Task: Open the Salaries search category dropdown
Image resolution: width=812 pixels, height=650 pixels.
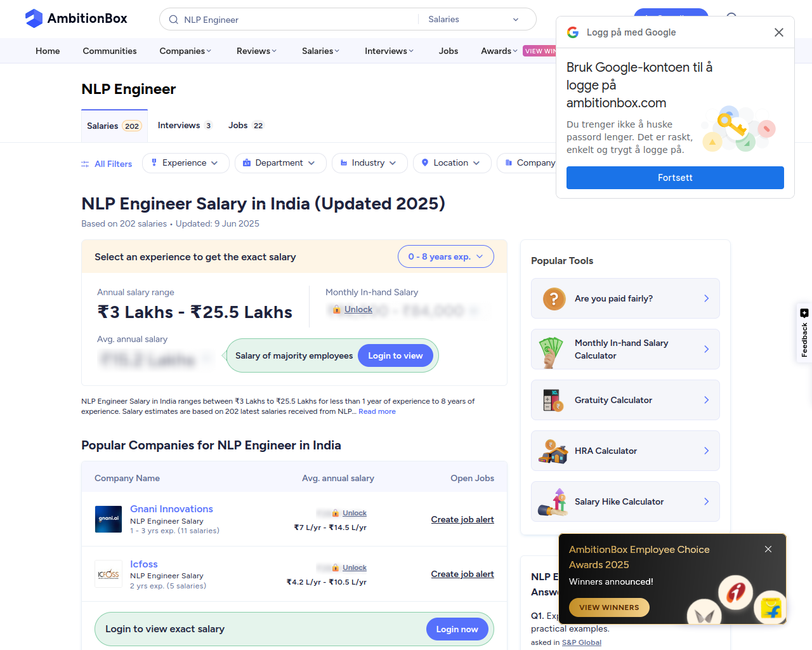Action: point(474,20)
